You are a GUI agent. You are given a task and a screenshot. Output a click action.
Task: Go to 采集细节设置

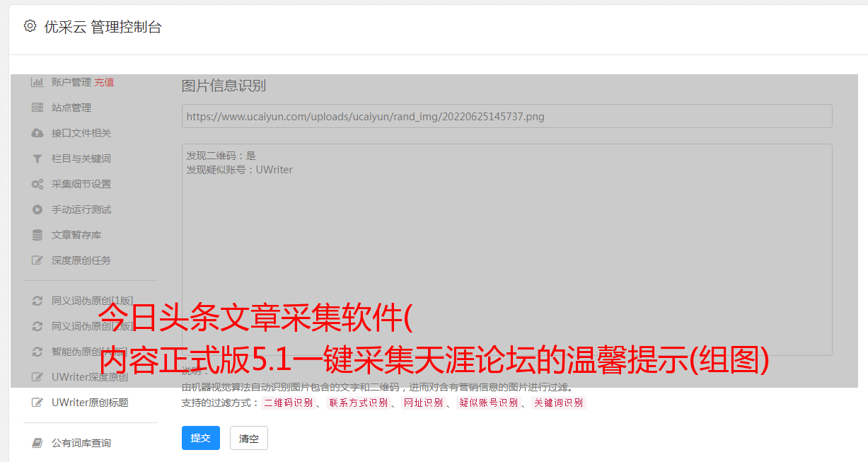81,184
